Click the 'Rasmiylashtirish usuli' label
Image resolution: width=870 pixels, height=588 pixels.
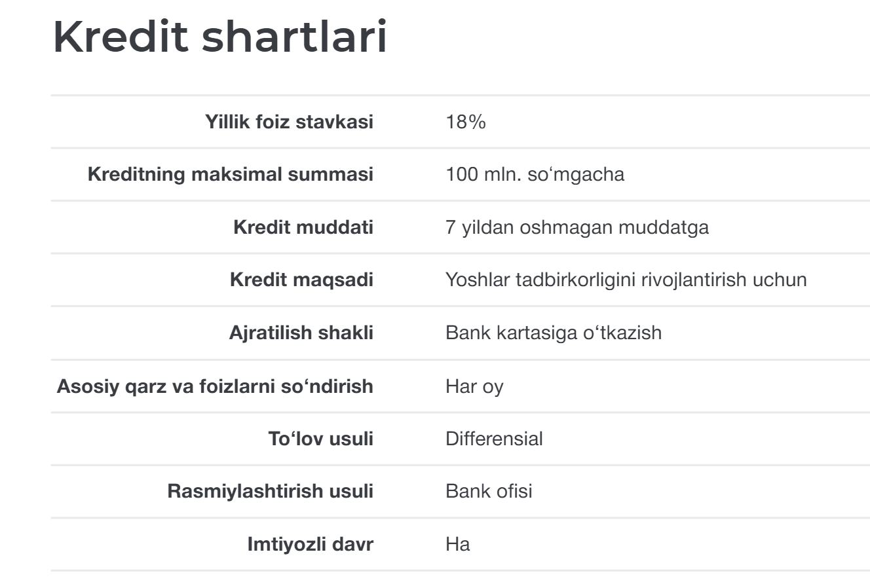[270, 491]
